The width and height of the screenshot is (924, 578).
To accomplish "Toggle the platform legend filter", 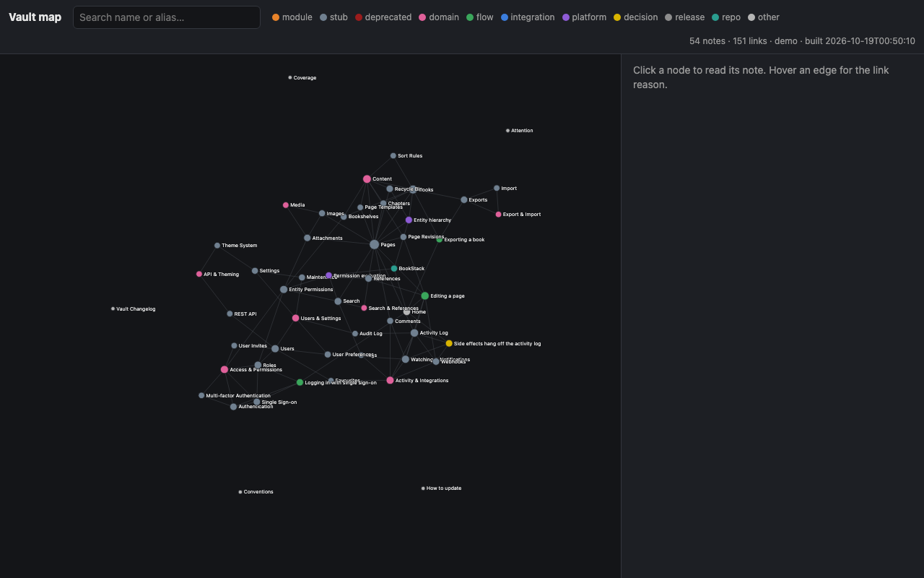I will (584, 17).
